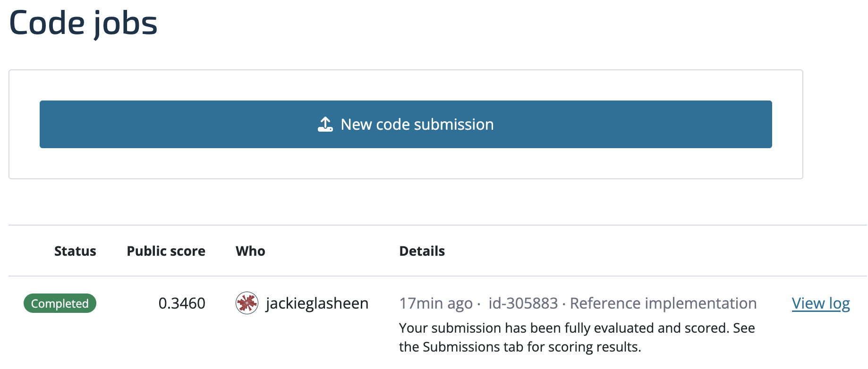Click the job ID id-305883
Screen dimensions: 868x369
click(x=523, y=303)
